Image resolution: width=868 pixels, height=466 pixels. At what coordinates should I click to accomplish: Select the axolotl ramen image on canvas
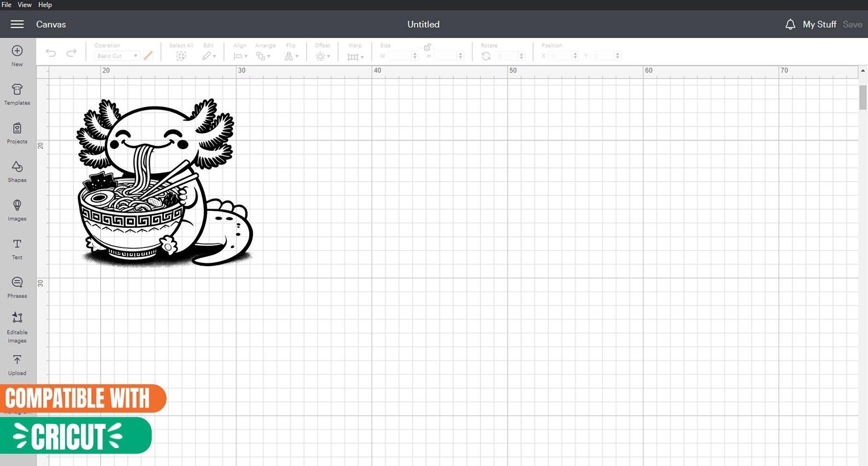pos(165,183)
